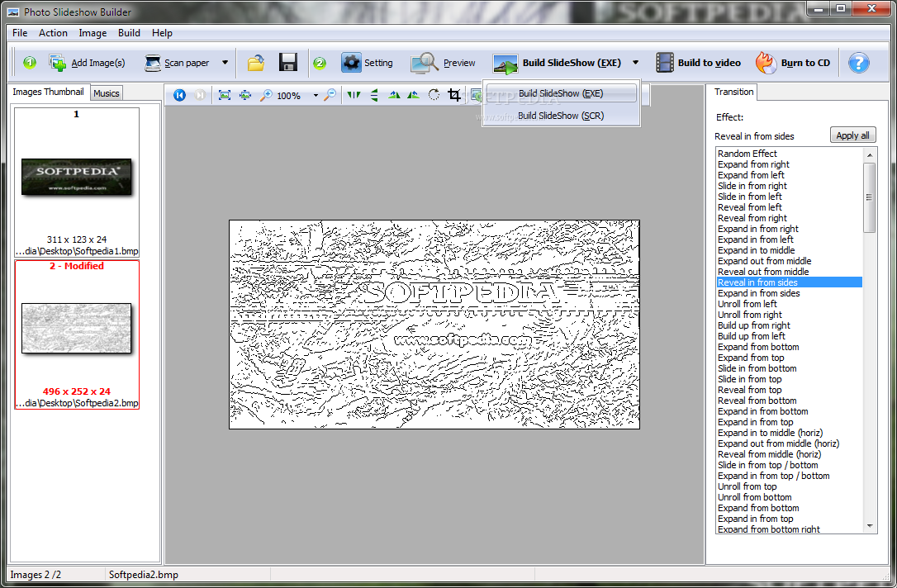Screen dimensions: 897x588
Task: Click the Burn to CD flame icon
Action: pos(766,62)
